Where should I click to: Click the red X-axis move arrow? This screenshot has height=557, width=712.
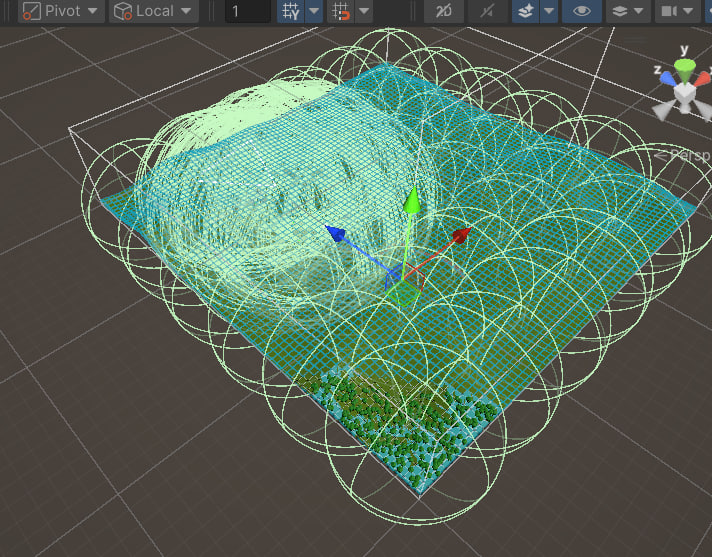[461, 236]
